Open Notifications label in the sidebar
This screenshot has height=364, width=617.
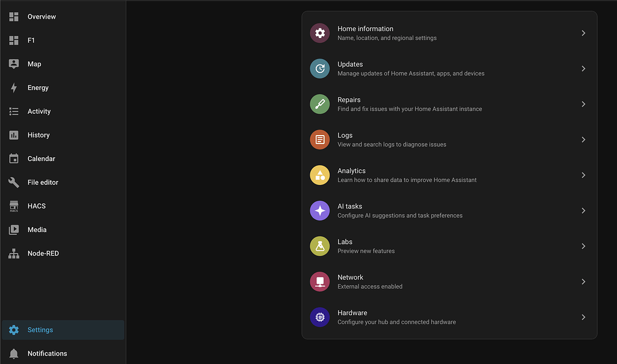click(47, 353)
